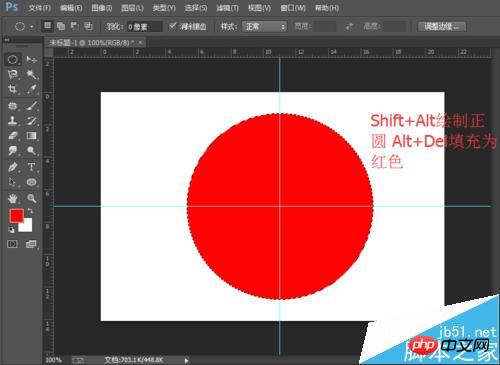The width and height of the screenshot is (500, 365).
Task: Select the Lasso tool
Action: (x=13, y=74)
